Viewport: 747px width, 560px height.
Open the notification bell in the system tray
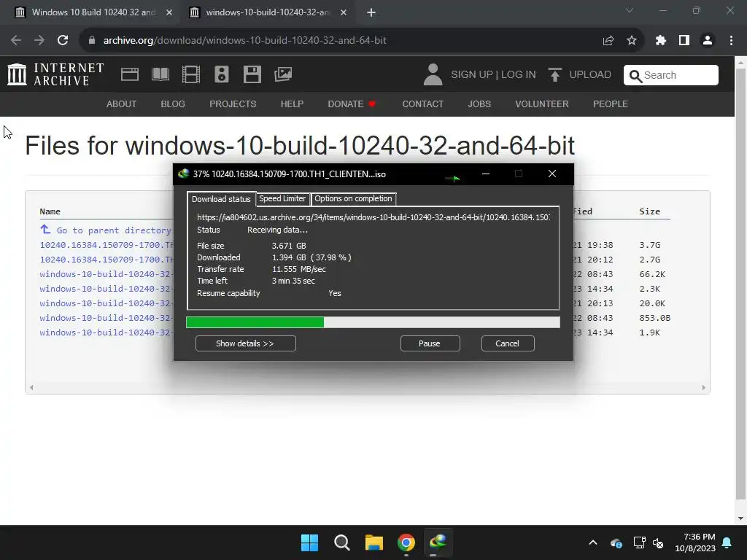pyautogui.click(x=727, y=542)
